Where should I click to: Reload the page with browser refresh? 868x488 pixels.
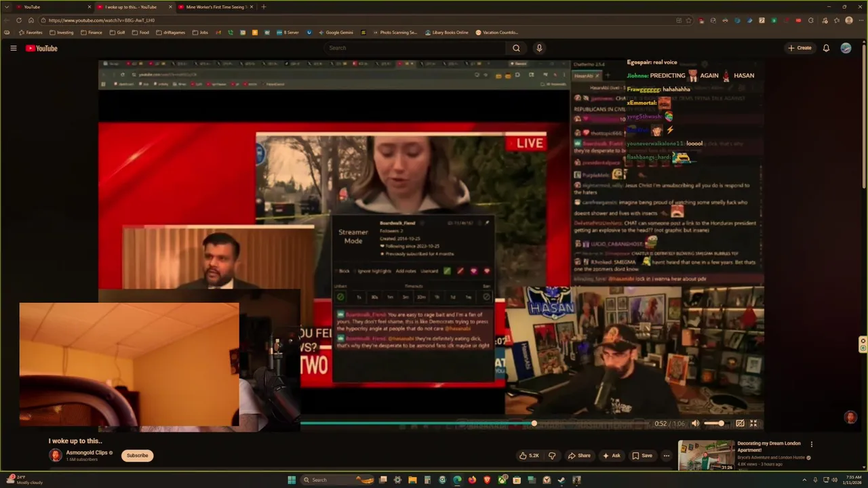click(x=19, y=20)
